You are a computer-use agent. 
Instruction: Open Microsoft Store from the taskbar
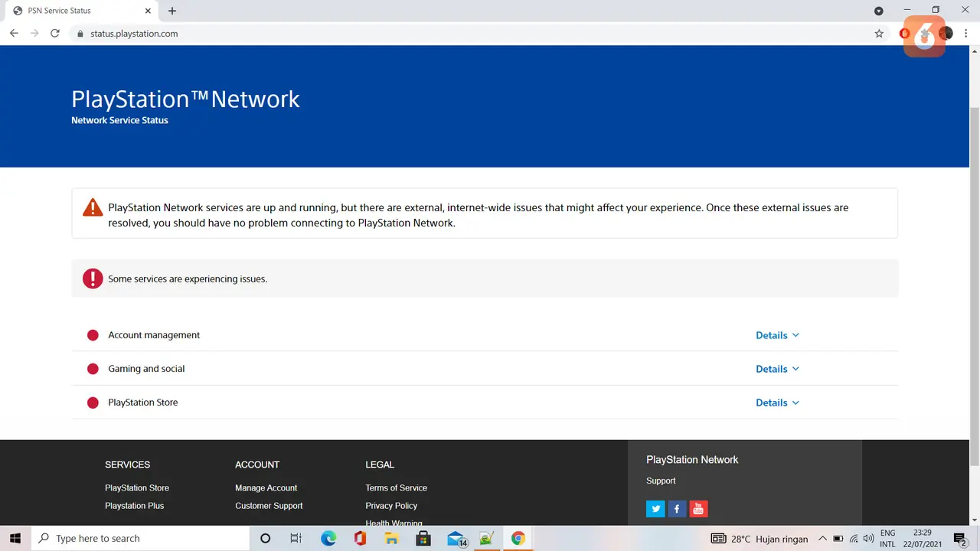[x=423, y=539]
